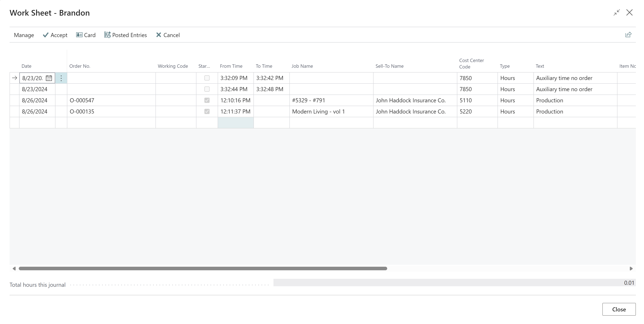Click the Type column header
Image resolution: width=644 pixels, height=324 pixels.
click(505, 66)
